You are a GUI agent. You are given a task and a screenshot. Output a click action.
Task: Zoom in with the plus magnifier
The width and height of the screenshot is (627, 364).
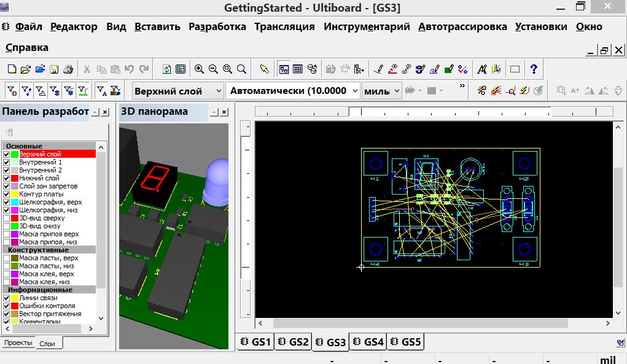tap(199, 69)
